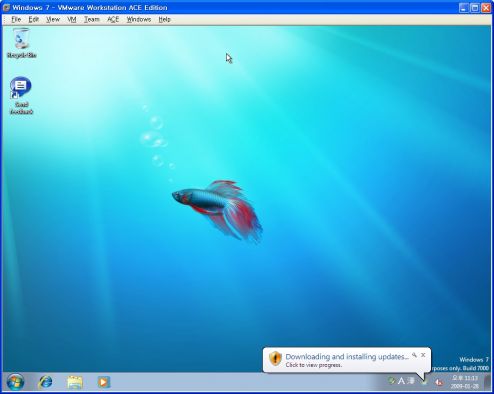The height and width of the screenshot is (394, 494).
Task: Toggle the Korean Hanja IME indicator
Action: (x=411, y=381)
